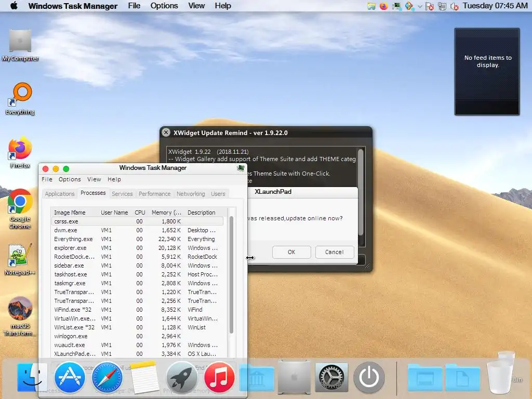The image size is (532, 399).
Task: Open My Computer desktop icon
Action: (x=20, y=45)
